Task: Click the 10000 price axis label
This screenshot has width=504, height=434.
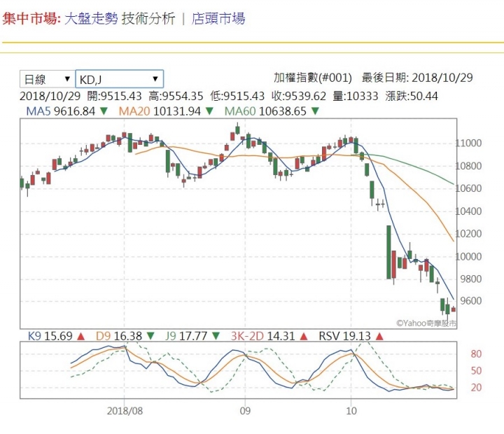Action: [468, 256]
